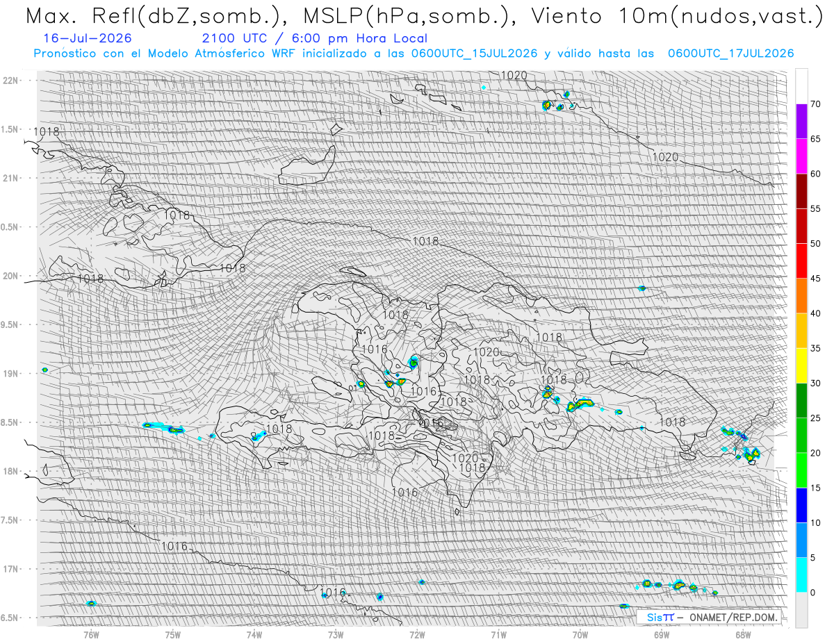Click the '1016' isobar label near 75W 17N

[174, 546]
